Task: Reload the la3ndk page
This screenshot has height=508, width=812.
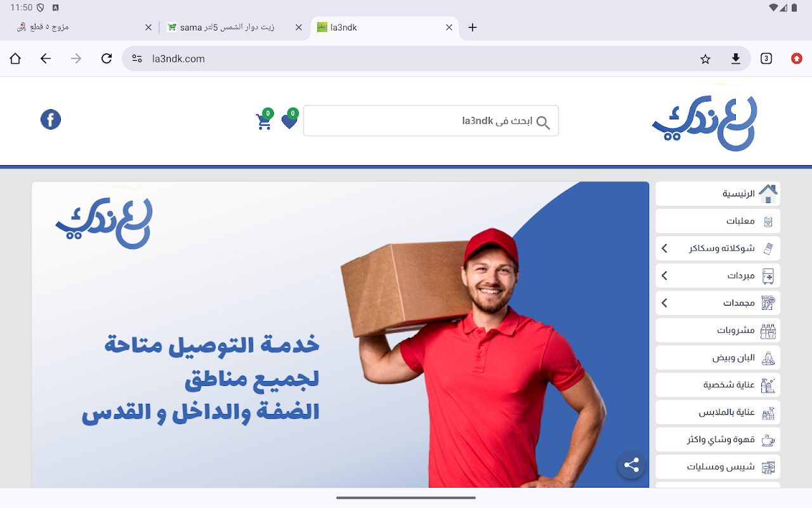Action: click(x=107, y=59)
